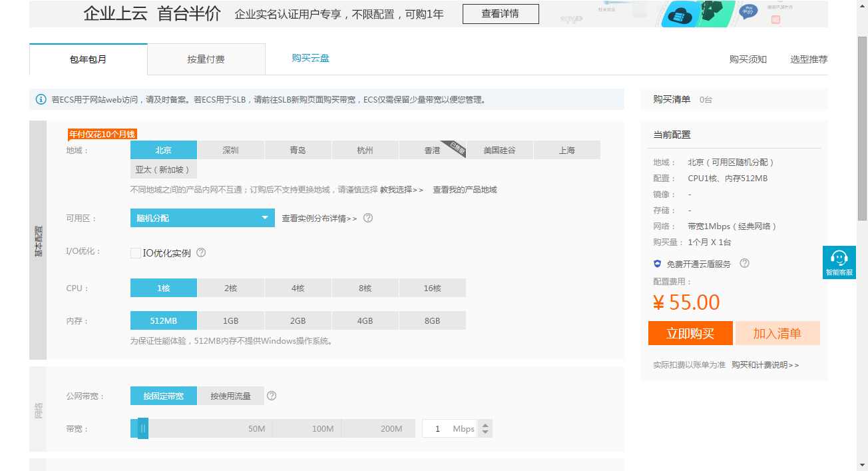The width and height of the screenshot is (868, 471).
Task: Open 教我选择>> link
Action: pos(401,189)
